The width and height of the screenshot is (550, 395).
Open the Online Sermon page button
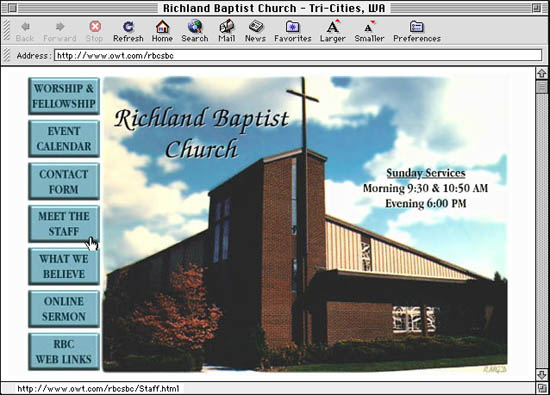tap(64, 309)
